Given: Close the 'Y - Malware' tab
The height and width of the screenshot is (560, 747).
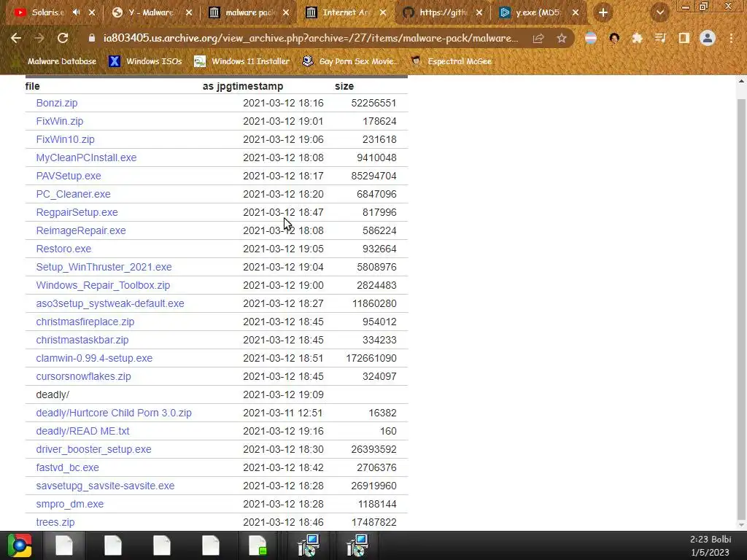Looking at the screenshot, I should [189, 12].
